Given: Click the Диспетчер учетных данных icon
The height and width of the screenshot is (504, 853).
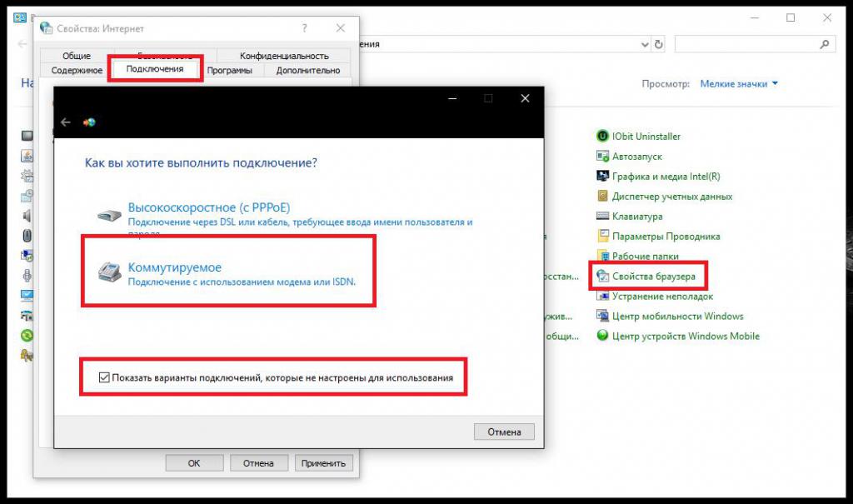Looking at the screenshot, I should (x=602, y=196).
